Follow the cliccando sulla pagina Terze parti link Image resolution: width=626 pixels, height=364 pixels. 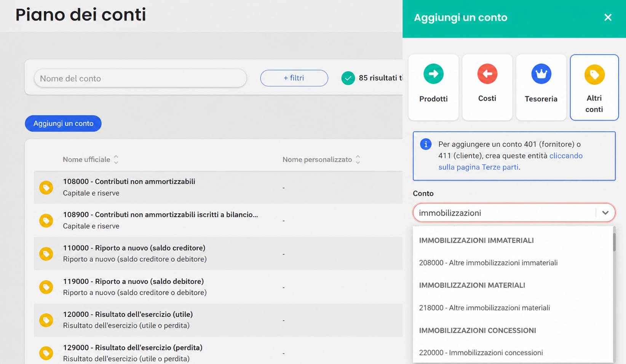[x=510, y=161]
